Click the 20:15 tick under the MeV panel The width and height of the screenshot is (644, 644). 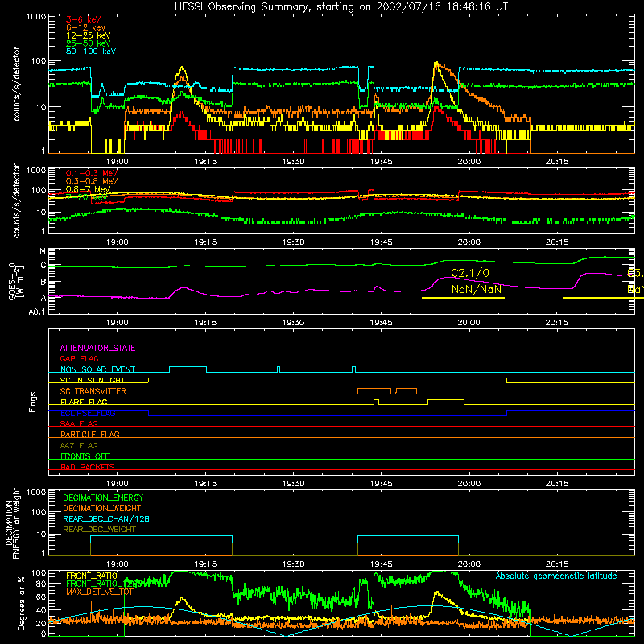pos(557,242)
